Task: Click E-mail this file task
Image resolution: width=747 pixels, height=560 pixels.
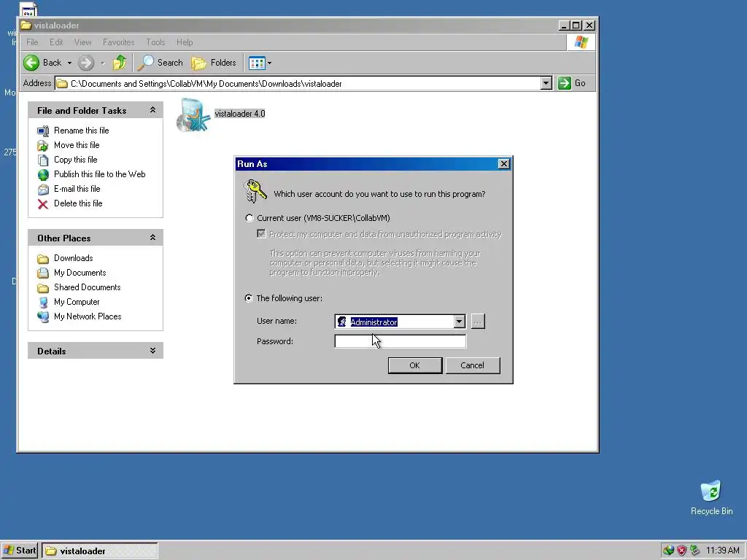Action: (x=77, y=189)
